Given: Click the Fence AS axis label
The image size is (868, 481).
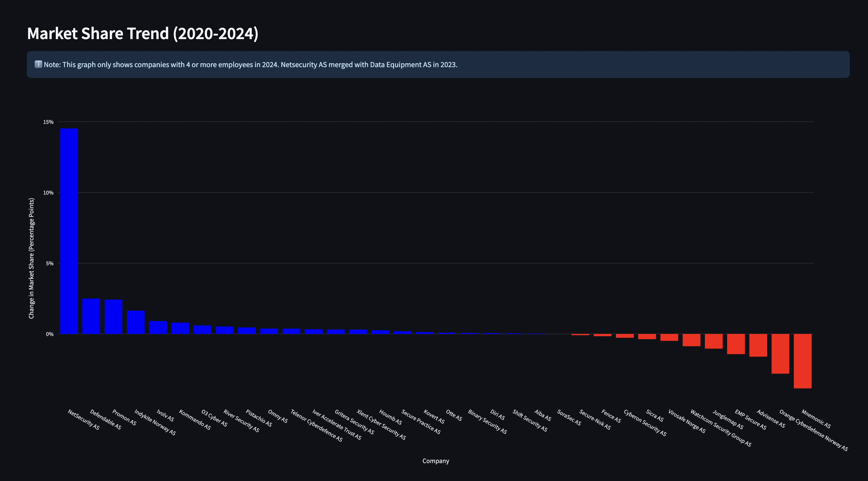Looking at the screenshot, I should pyautogui.click(x=611, y=416).
